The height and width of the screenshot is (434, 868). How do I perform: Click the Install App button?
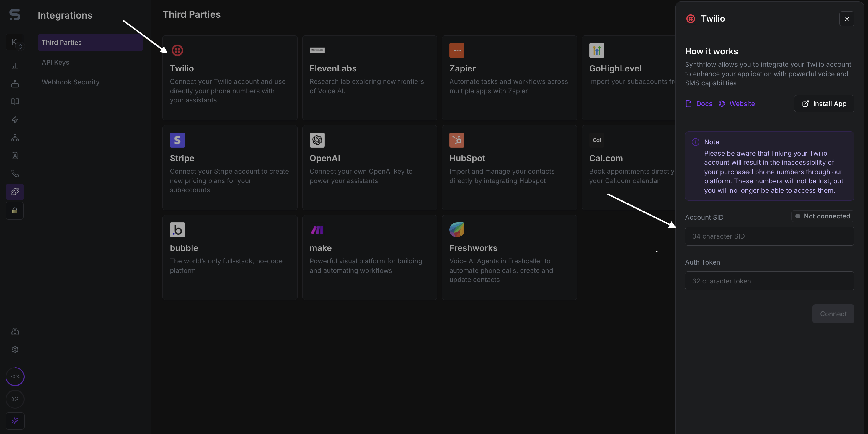(824, 104)
